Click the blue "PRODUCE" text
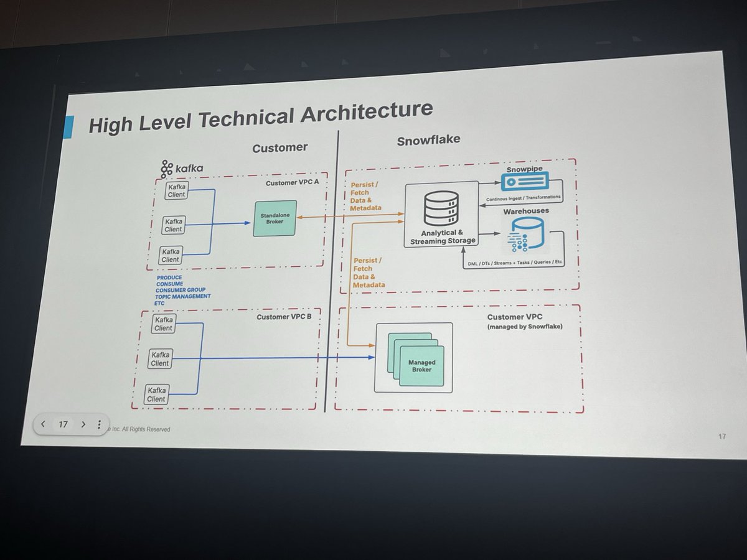 click(168, 278)
